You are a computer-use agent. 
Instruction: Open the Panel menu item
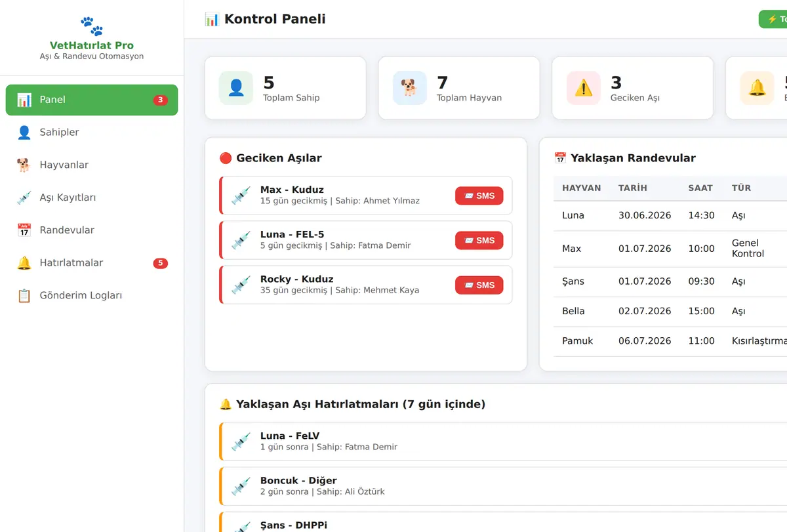coord(92,100)
